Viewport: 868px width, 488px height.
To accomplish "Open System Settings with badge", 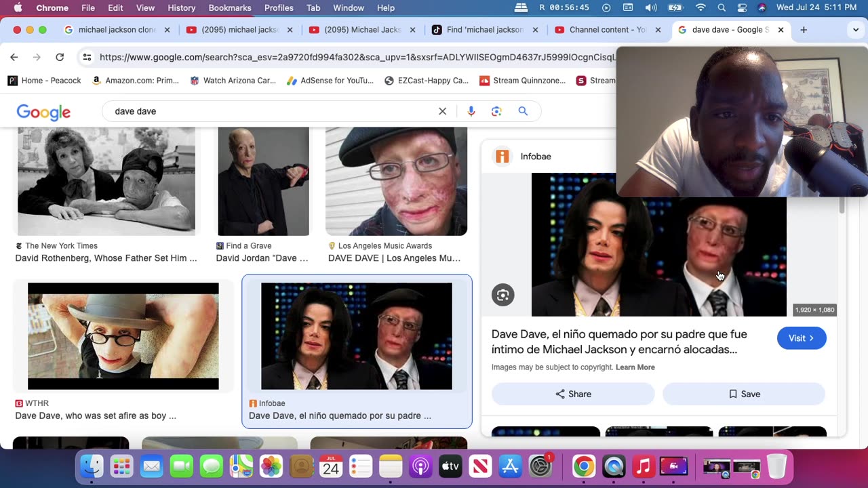I will point(540,466).
